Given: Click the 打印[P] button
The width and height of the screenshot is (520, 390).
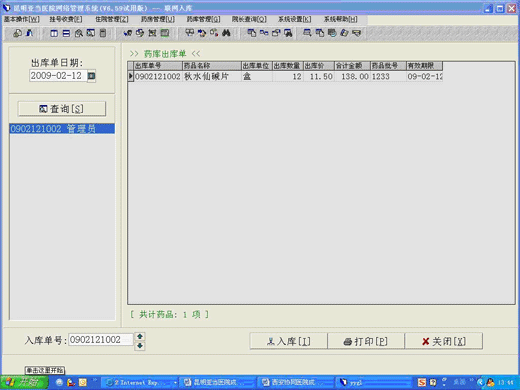Looking at the screenshot, I should [366, 341].
